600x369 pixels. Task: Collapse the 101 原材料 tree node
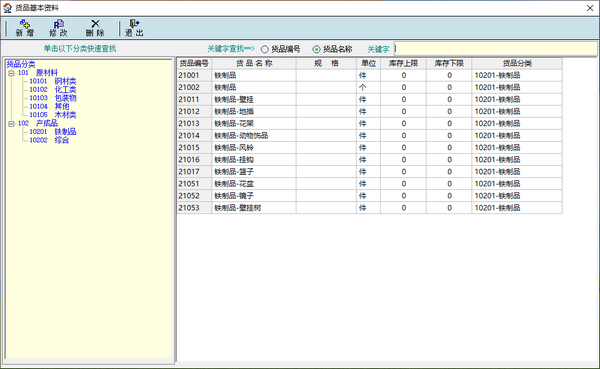pos(11,73)
